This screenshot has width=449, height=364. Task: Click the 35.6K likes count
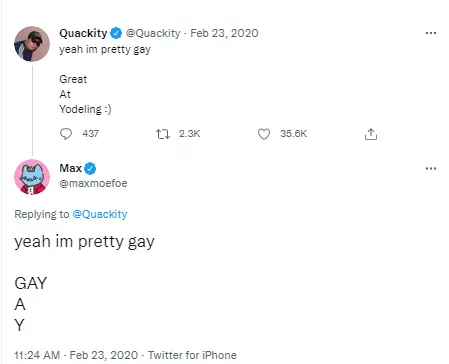point(293,134)
